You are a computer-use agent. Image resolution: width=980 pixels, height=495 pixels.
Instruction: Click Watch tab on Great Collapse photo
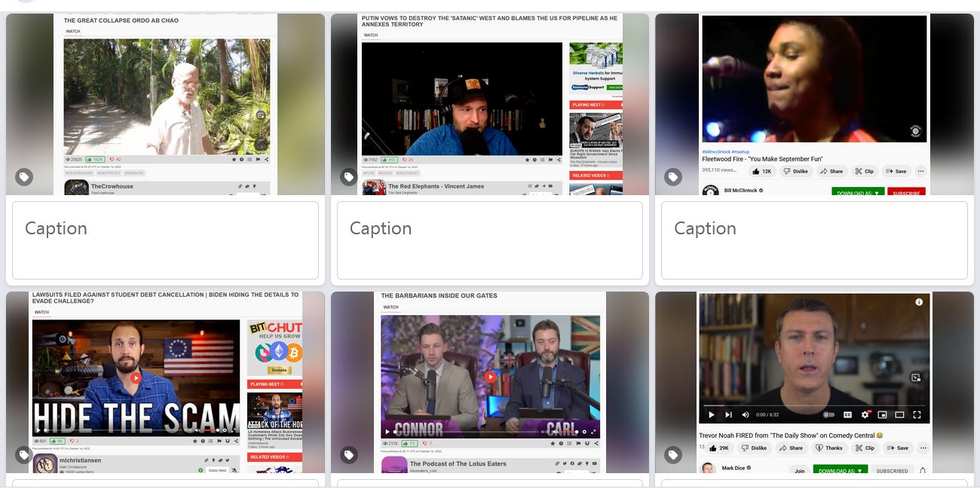click(73, 32)
